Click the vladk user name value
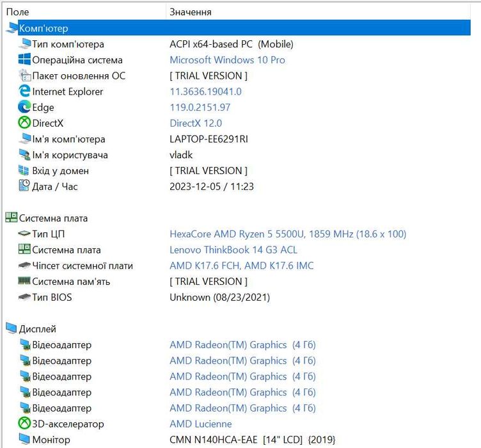This screenshot has height=448, width=481. pyautogui.click(x=181, y=155)
